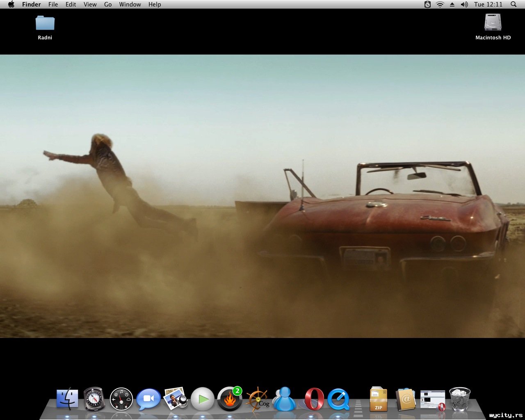Open the Preview app in the Dock
525x420 pixels.
(176, 398)
